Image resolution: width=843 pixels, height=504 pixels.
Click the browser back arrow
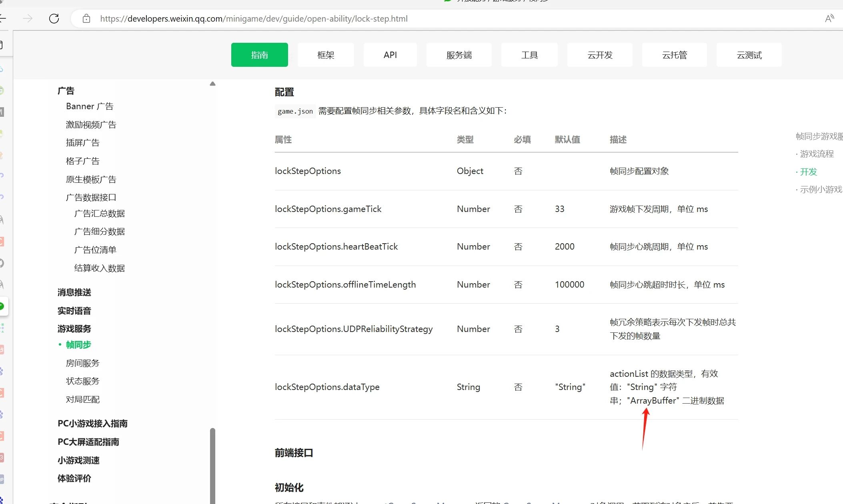click(x=2, y=18)
